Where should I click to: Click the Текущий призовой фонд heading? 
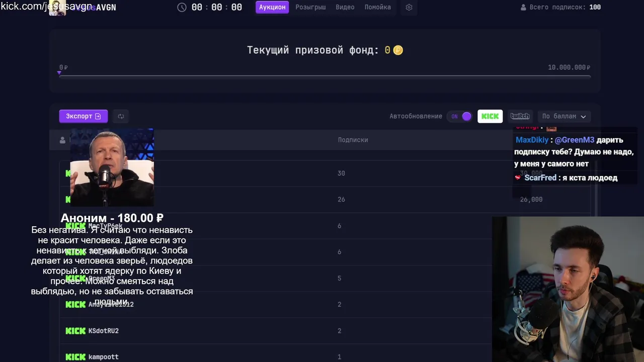click(312, 50)
